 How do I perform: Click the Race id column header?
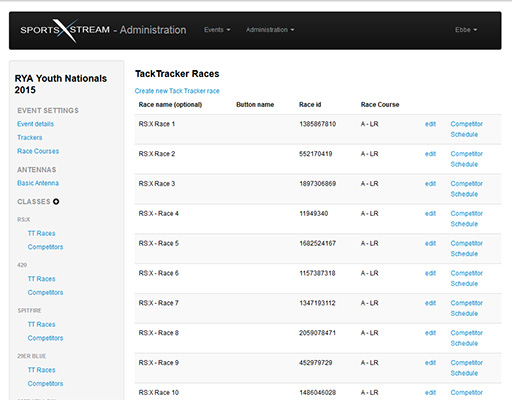(x=310, y=105)
